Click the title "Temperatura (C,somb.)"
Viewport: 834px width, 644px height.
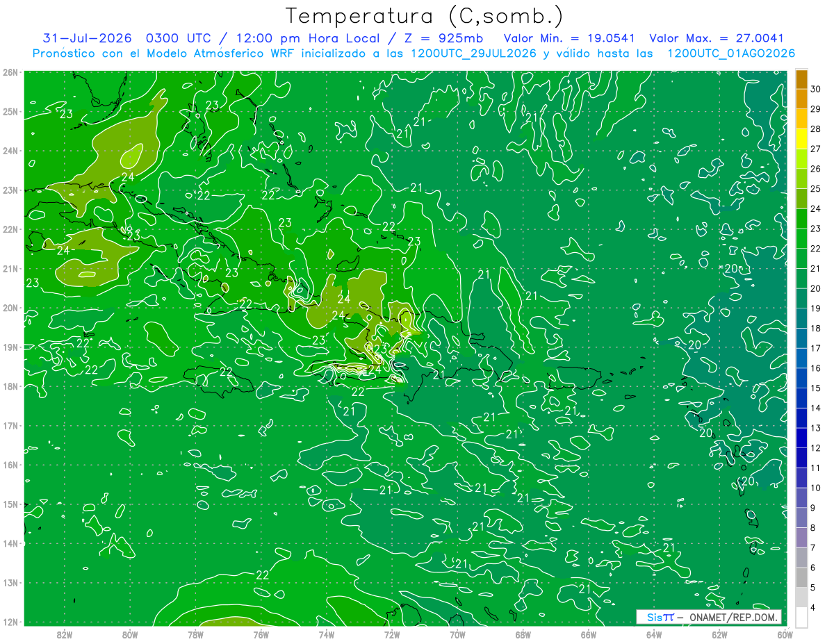425,16
